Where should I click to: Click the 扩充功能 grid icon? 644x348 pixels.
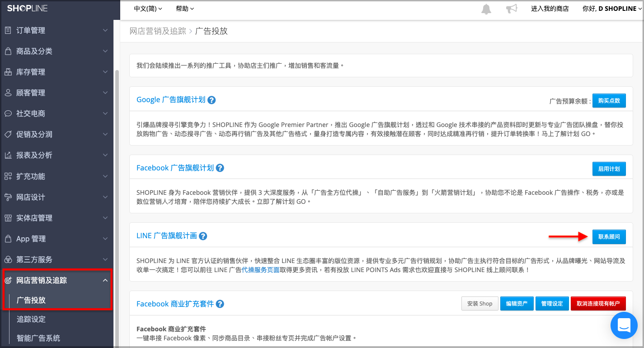click(8, 176)
